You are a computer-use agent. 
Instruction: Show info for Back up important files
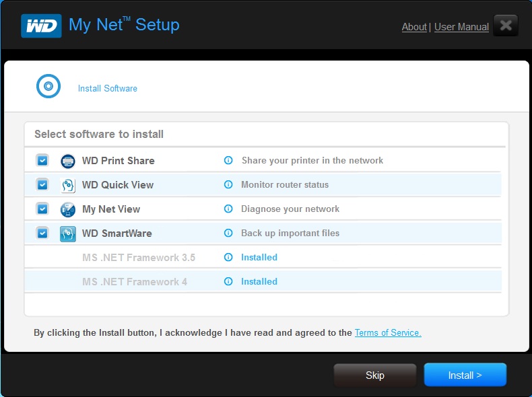[228, 233]
